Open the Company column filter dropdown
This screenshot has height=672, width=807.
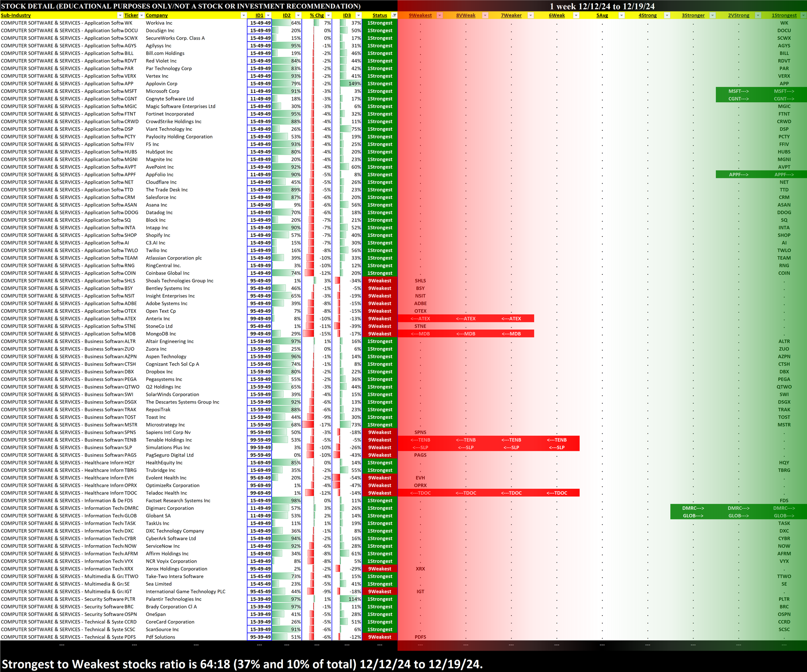tap(243, 15)
